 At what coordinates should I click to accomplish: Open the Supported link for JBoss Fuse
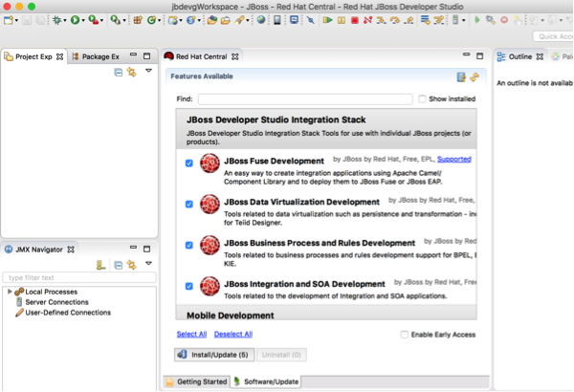click(x=453, y=159)
